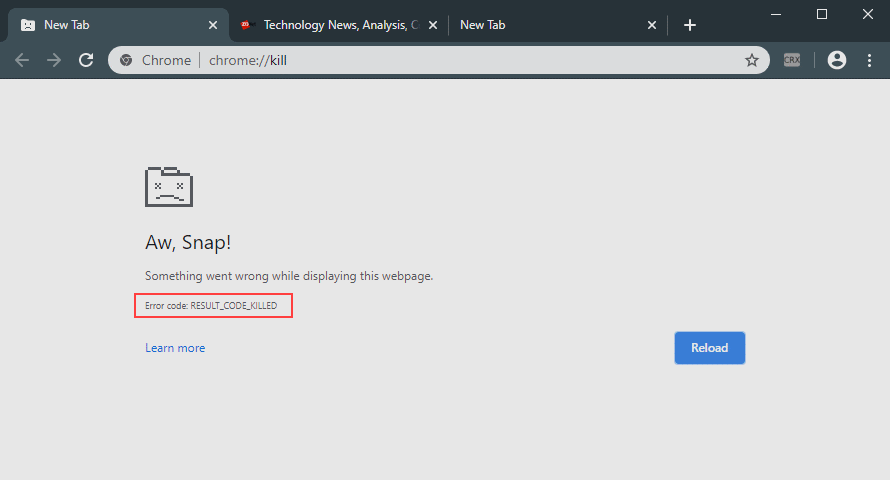Open the user profile avatar
This screenshot has width=890, height=480.
pyautogui.click(x=837, y=60)
